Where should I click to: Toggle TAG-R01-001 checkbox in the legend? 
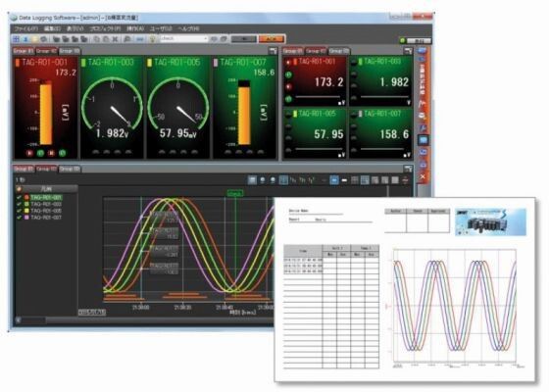[x=20, y=197]
